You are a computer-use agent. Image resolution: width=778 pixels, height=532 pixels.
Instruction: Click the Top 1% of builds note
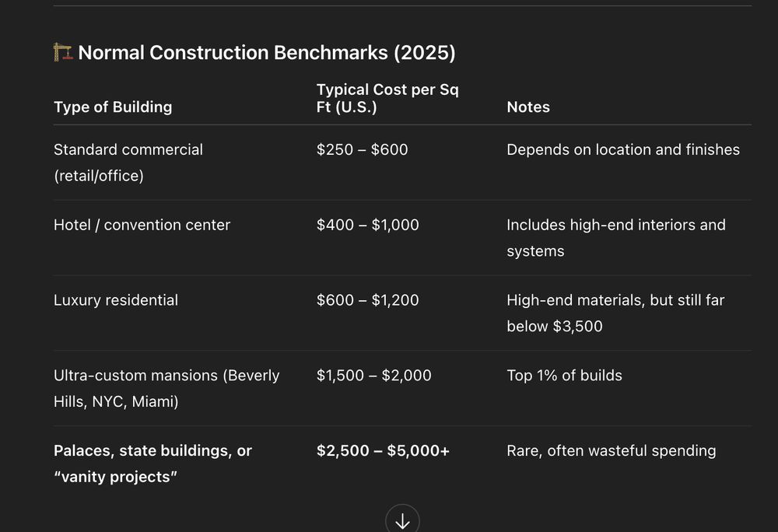point(564,376)
